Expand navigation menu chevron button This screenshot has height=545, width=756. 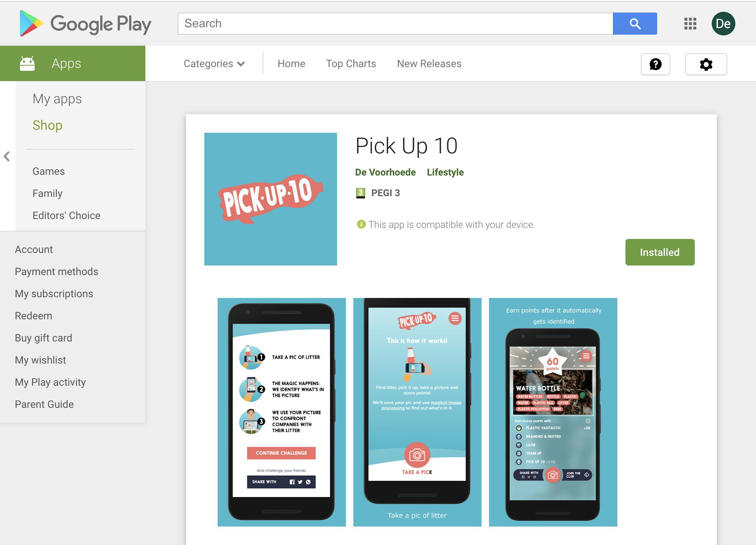7,156
